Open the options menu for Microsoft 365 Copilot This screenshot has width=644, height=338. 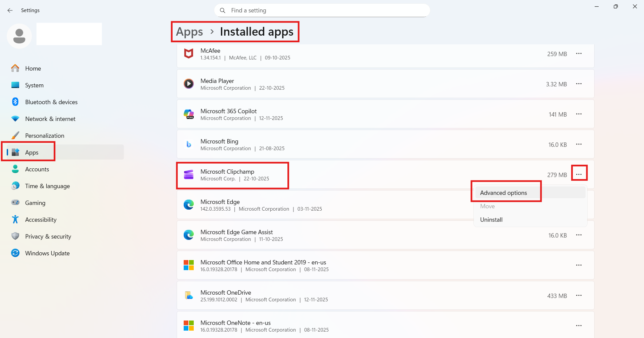[579, 114]
